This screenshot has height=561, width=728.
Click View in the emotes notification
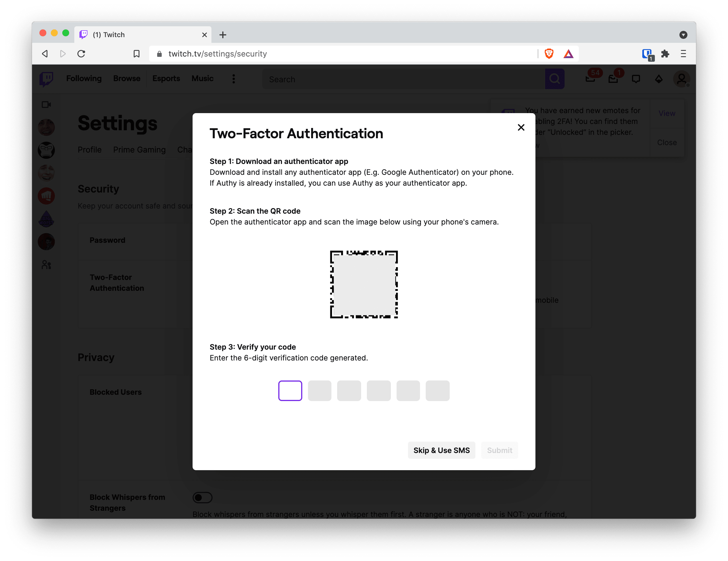point(667,113)
